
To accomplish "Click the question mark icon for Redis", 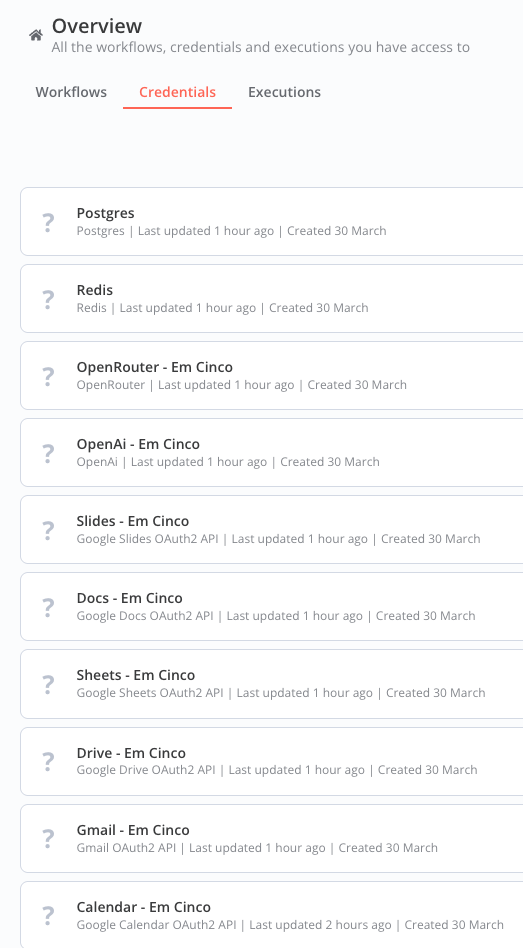I will [x=48, y=299].
